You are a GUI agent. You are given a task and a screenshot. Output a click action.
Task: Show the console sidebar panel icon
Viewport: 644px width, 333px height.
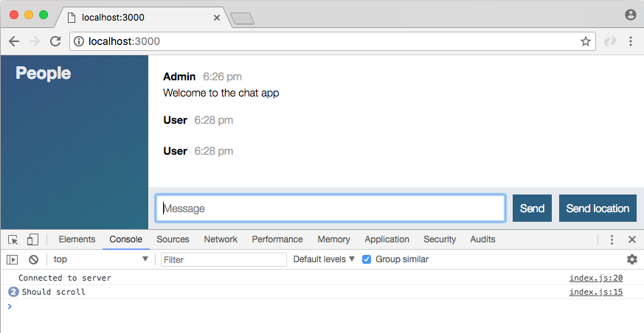pyautogui.click(x=13, y=259)
